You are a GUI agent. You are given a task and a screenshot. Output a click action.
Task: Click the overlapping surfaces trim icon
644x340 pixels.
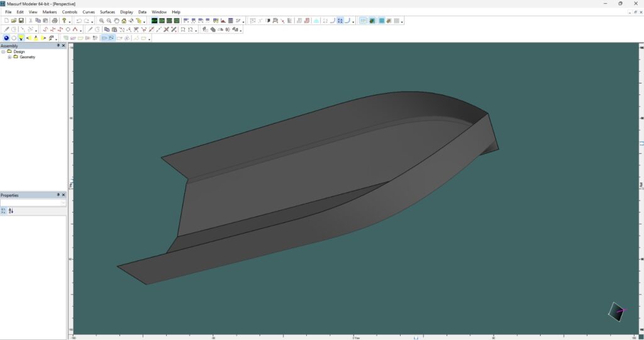coord(213,29)
